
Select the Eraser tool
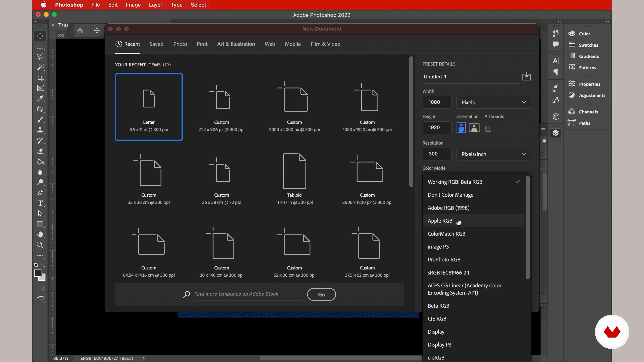coord(40,151)
